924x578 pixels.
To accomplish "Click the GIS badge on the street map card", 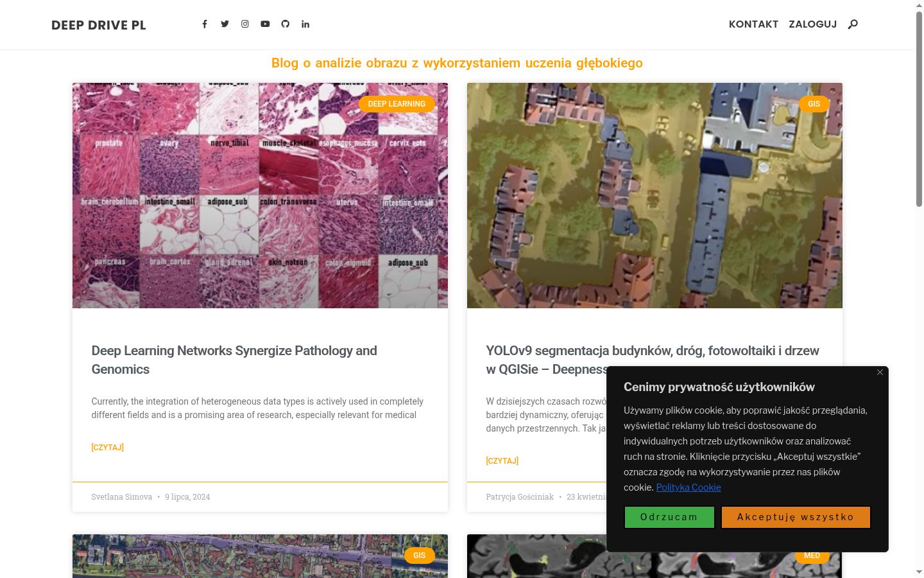I will tap(419, 556).
